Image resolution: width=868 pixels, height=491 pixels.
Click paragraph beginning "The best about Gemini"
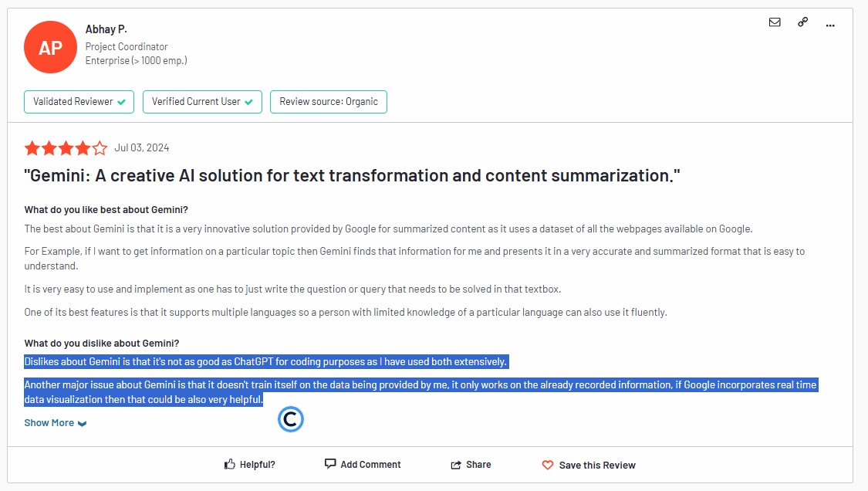click(x=389, y=229)
